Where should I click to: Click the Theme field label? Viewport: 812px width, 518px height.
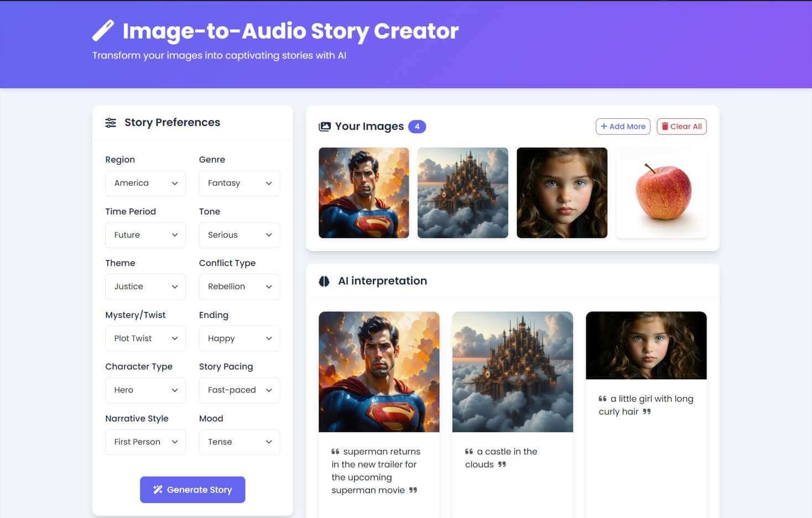coord(120,263)
